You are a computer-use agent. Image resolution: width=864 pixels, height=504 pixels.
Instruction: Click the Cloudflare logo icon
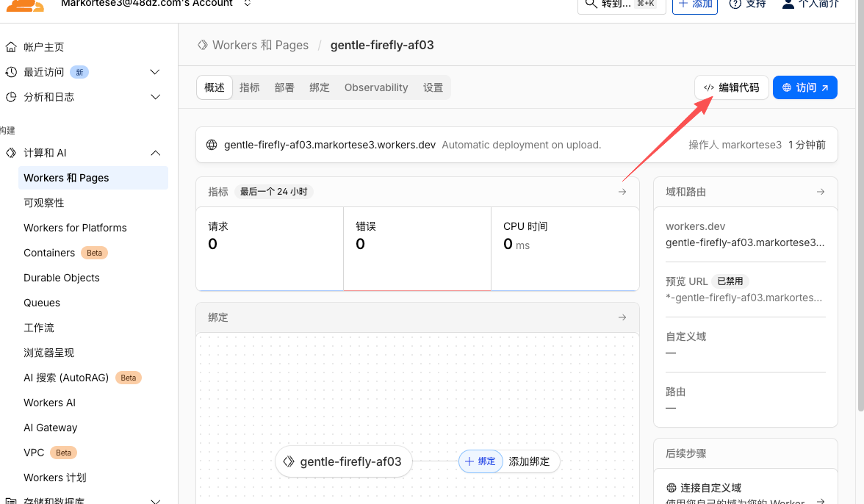[x=27, y=5]
